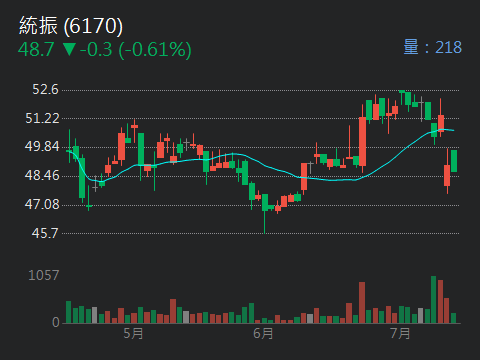Click the 1057 volume axis label
This screenshot has width=480, height=360.
coord(44,275)
